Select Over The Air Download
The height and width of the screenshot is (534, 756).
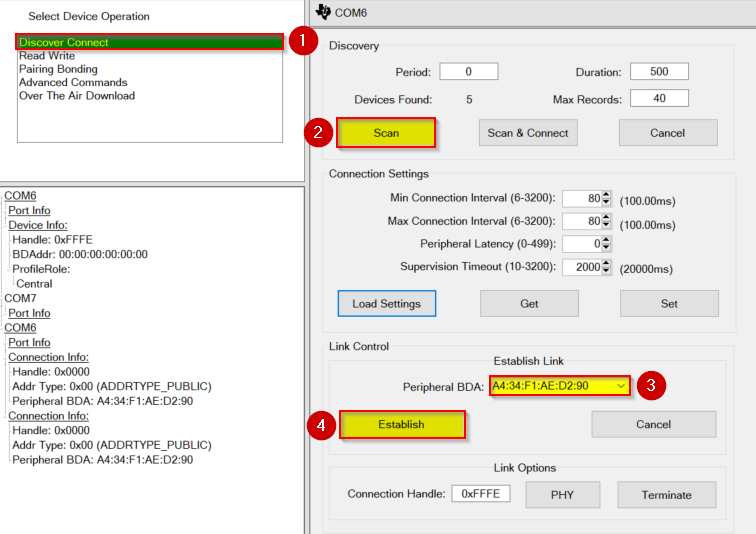tap(76, 96)
